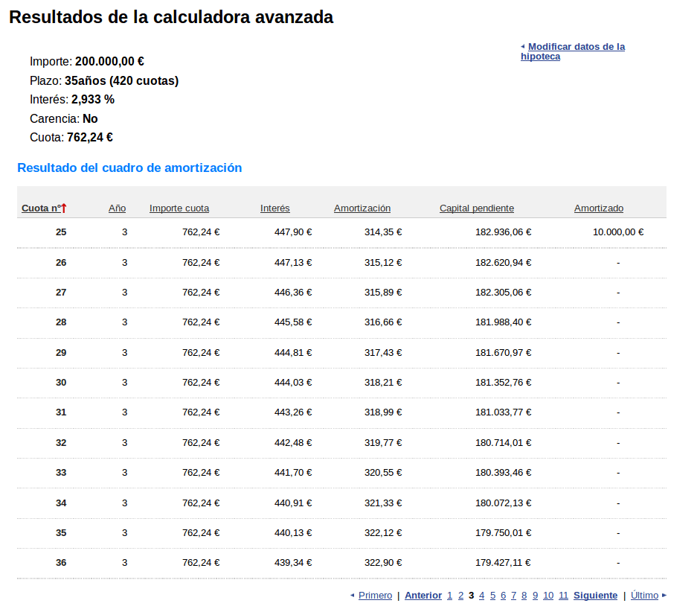Go to the Último page link
This screenshot has width=700, height=609.
pyautogui.click(x=644, y=596)
